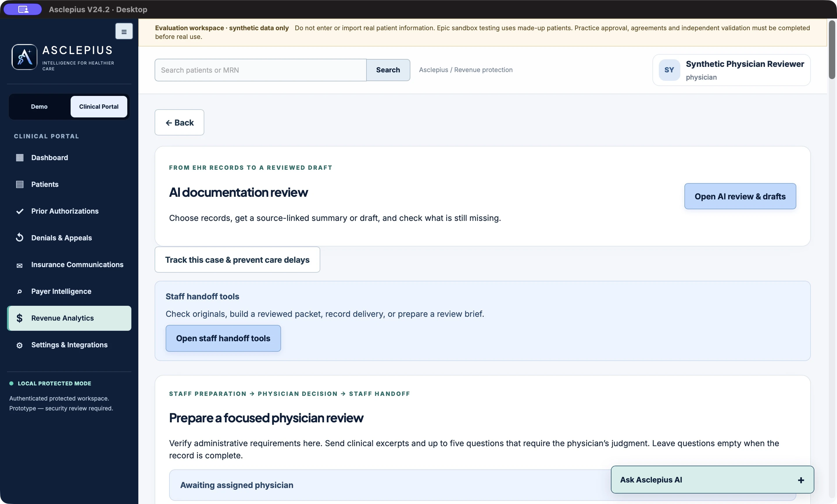The height and width of the screenshot is (504, 837).
Task: Switch to Demo mode
Action: [39, 107]
